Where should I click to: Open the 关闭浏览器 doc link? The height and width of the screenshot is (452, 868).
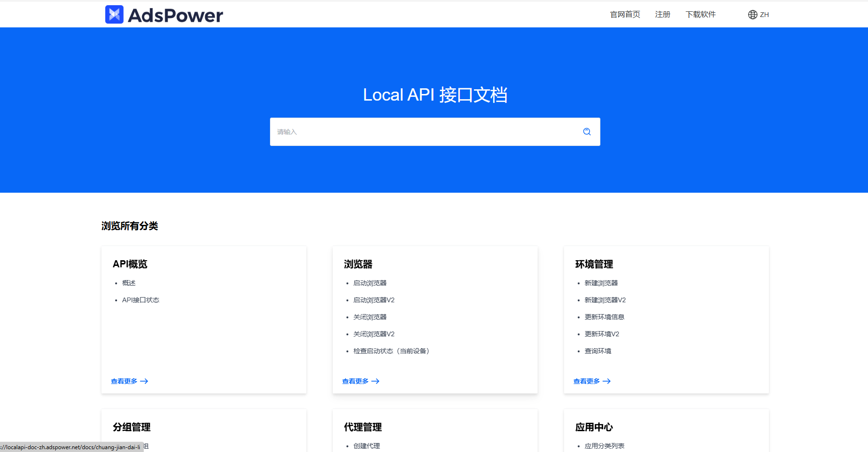pyautogui.click(x=370, y=317)
